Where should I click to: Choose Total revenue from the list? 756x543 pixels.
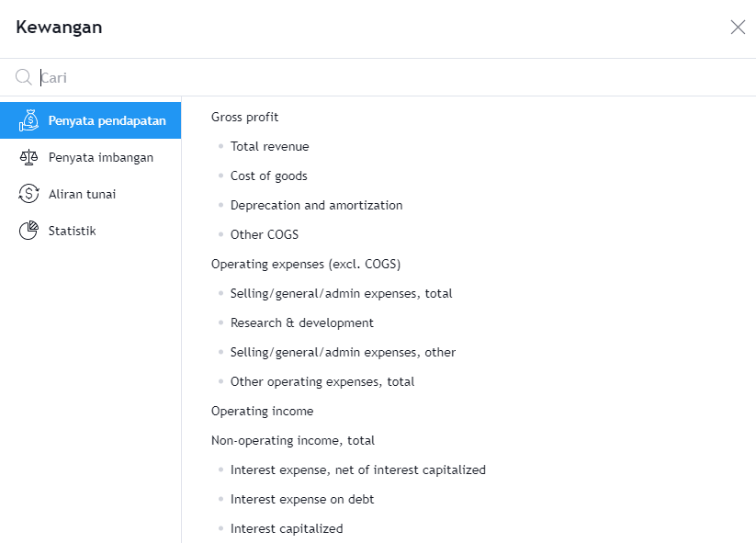pyautogui.click(x=269, y=146)
